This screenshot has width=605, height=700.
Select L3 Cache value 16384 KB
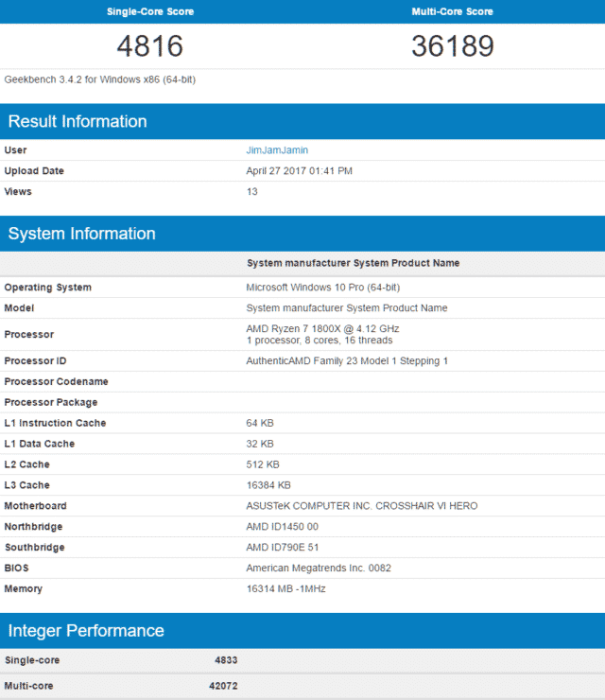tap(268, 485)
